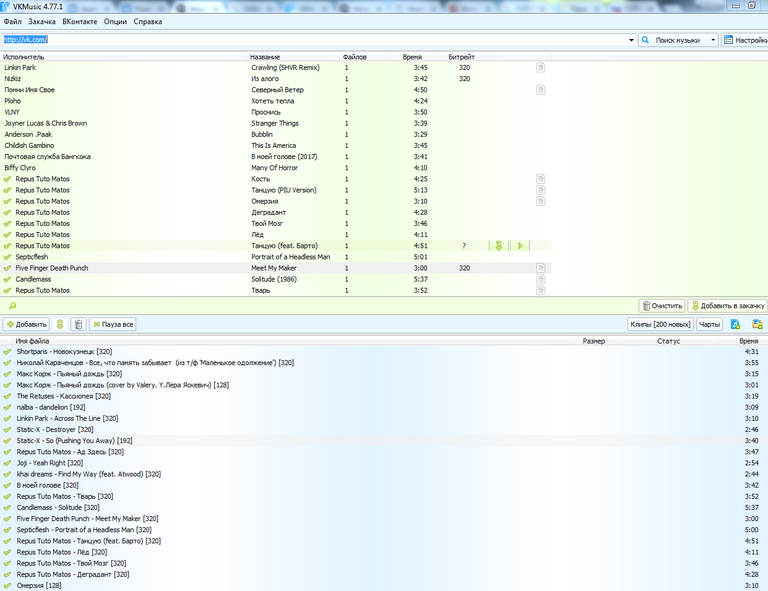Click check icon beside The Retuses - Кассиопея
The height and width of the screenshot is (591, 768).
coord(7,396)
